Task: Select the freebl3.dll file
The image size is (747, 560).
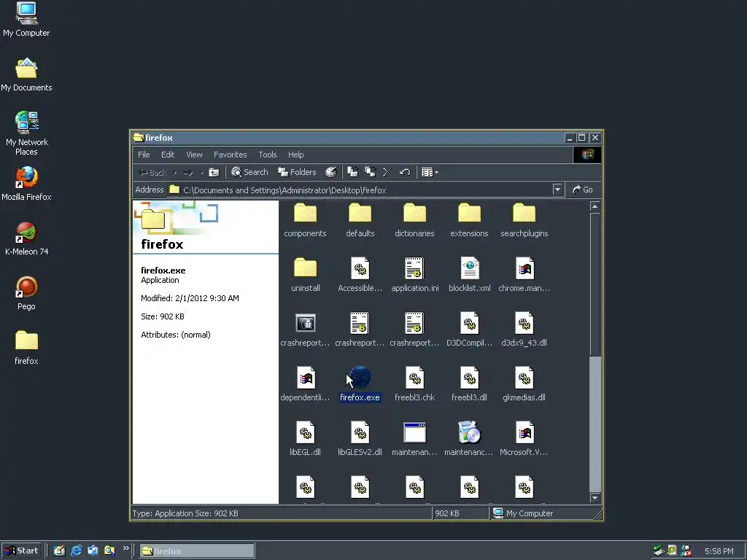Action: coord(469,384)
